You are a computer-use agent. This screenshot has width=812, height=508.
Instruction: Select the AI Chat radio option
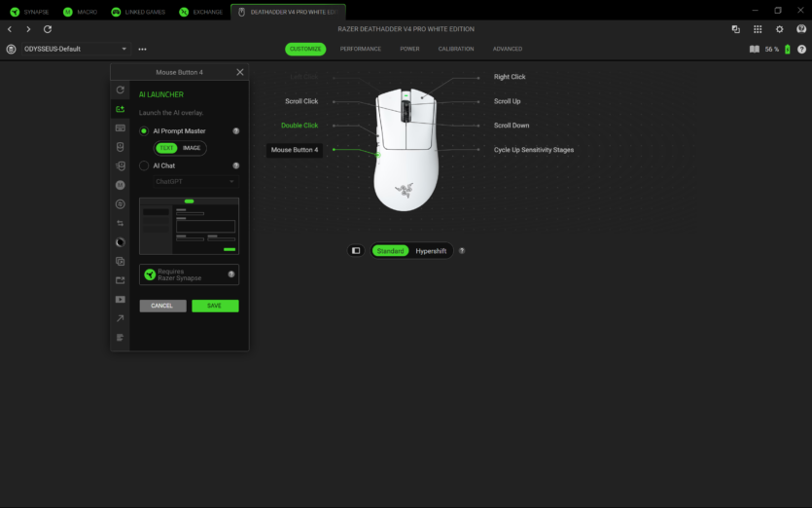(x=144, y=165)
